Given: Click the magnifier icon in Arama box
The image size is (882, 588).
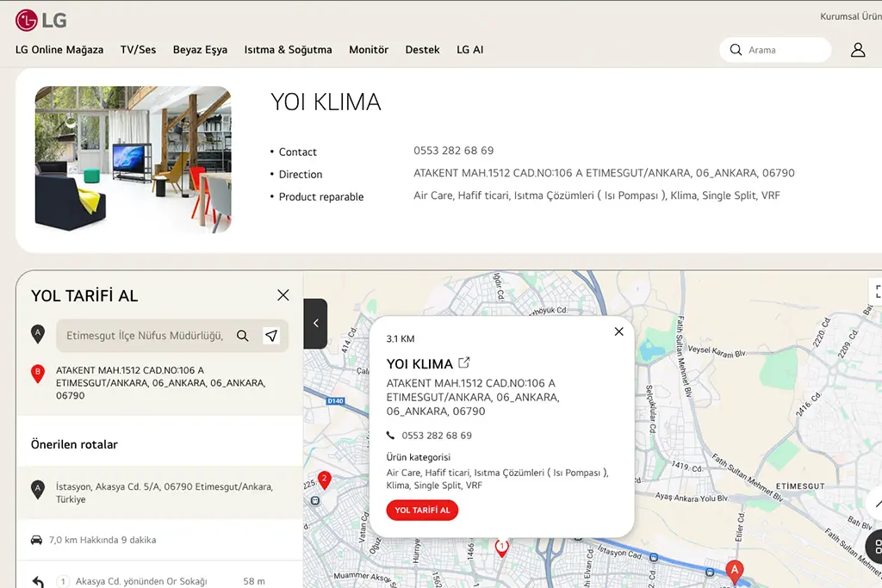Looking at the screenshot, I should pos(736,50).
